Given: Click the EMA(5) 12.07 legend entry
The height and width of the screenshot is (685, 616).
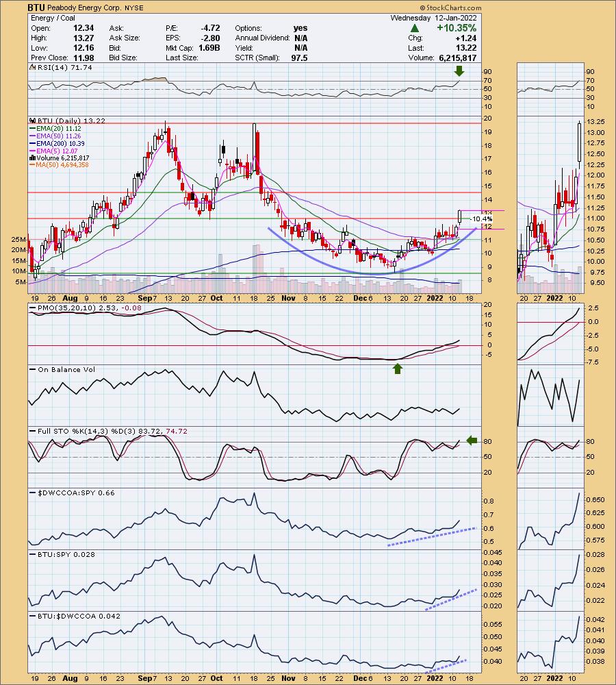Looking at the screenshot, I should pos(54,151).
